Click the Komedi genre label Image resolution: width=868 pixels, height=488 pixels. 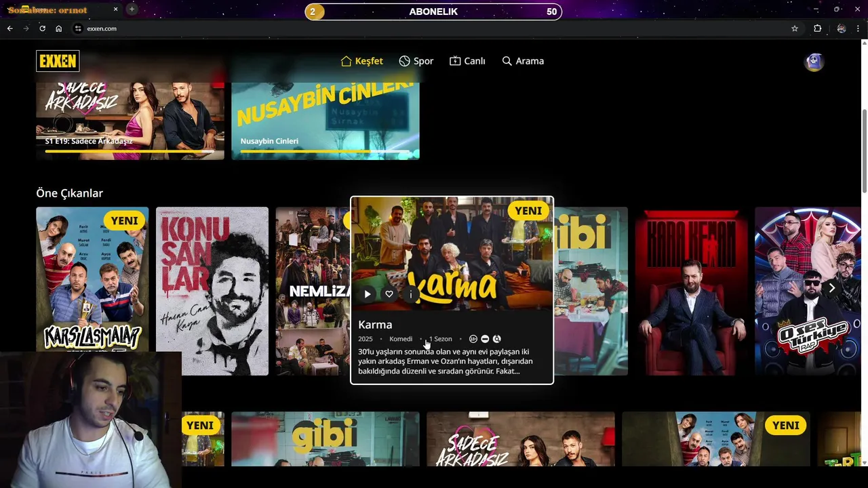(x=401, y=339)
